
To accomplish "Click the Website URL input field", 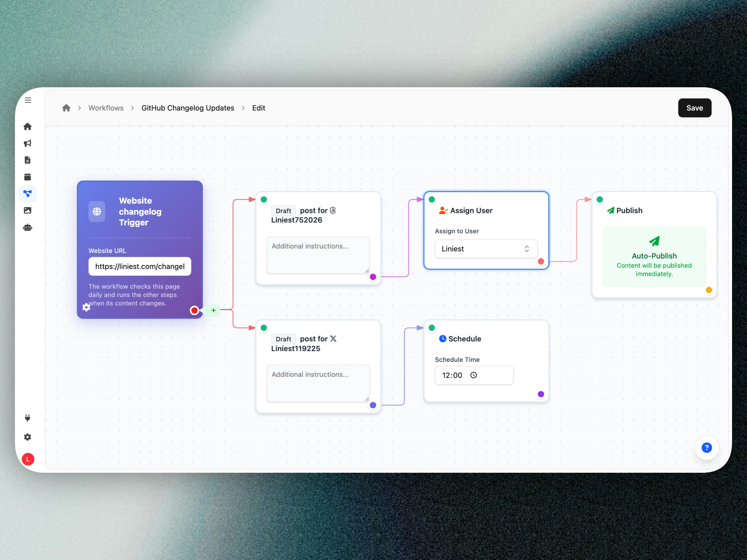I will [139, 266].
